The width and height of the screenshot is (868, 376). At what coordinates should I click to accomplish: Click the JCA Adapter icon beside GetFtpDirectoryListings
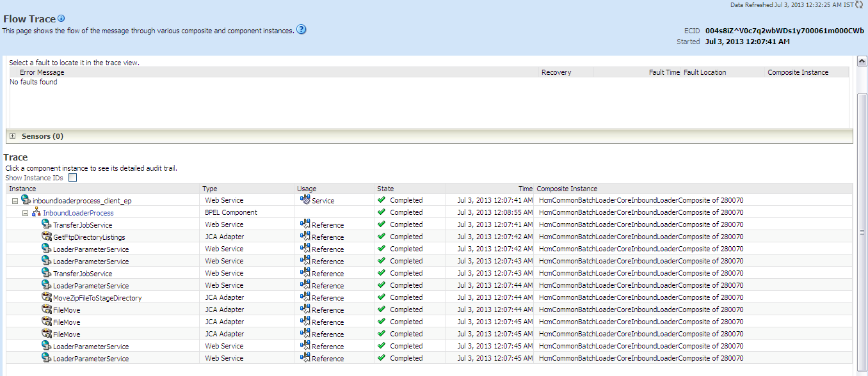pyautogui.click(x=45, y=237)
